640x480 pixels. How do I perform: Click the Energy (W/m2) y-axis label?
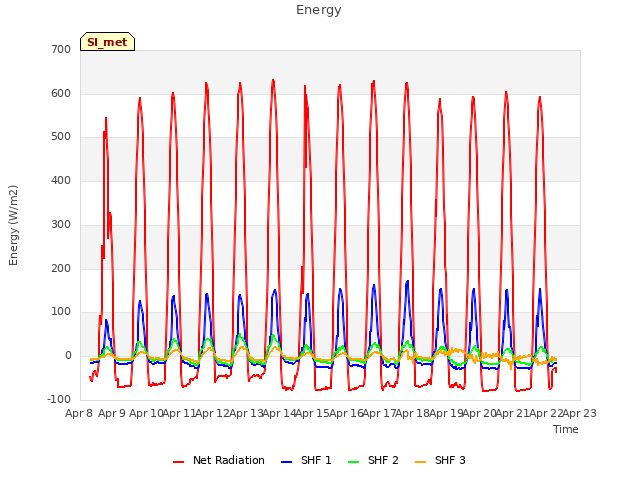tap(13, 225)
